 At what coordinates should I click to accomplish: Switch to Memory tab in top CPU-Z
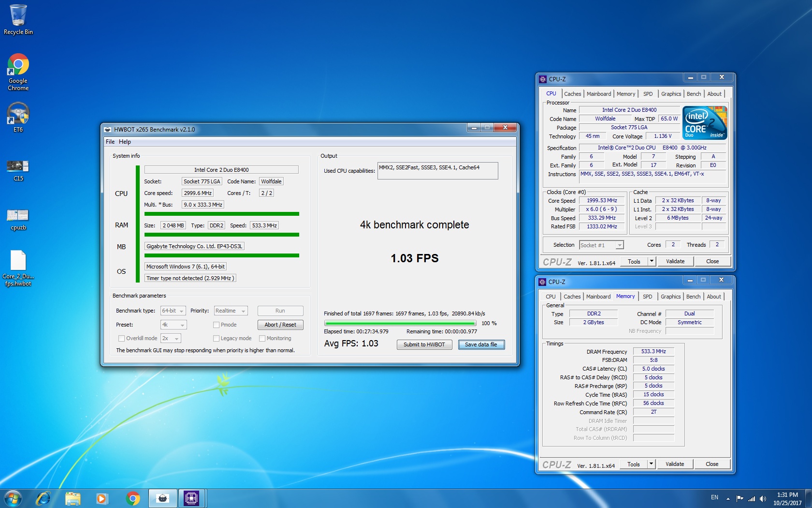(x=626, y=94)
